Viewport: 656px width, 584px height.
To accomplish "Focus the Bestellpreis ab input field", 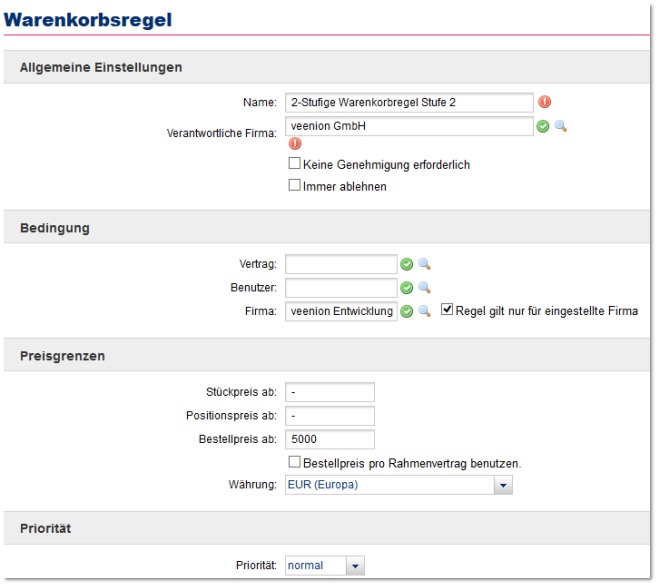I will tap(330, 440).
